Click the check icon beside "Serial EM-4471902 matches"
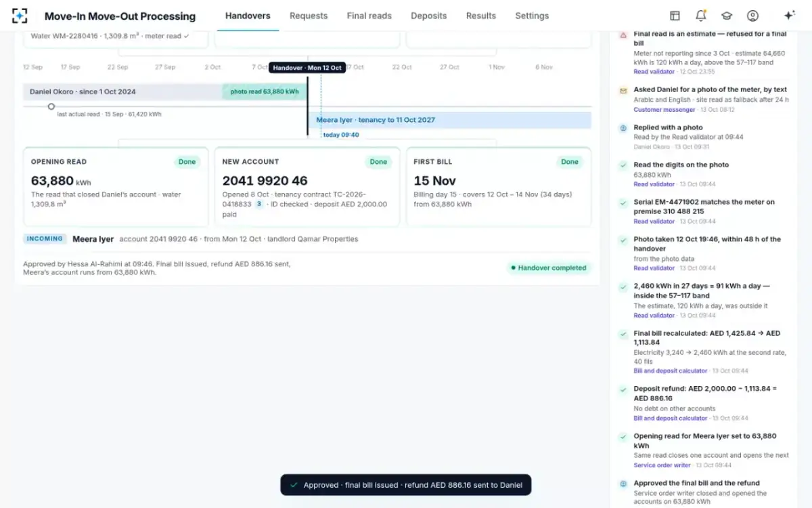The width and height of the screenshot is (812, 508). [623, 202]
